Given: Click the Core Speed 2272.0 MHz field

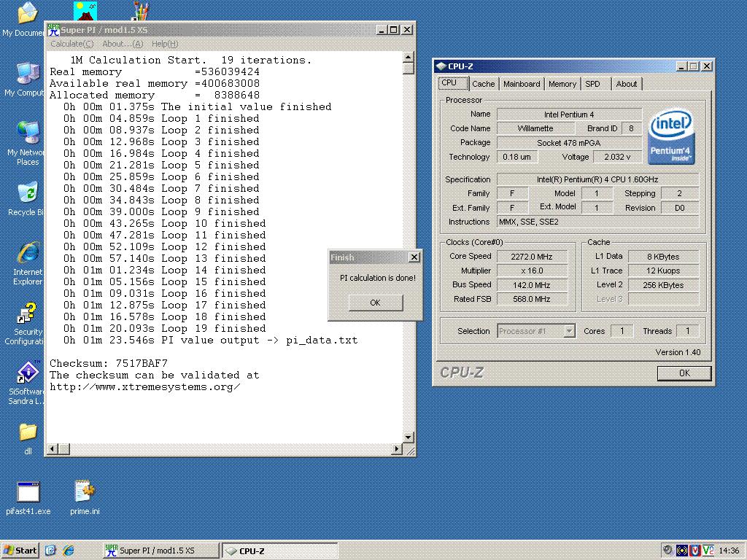Looking at the screenshot, I should (x=532, y=257).
